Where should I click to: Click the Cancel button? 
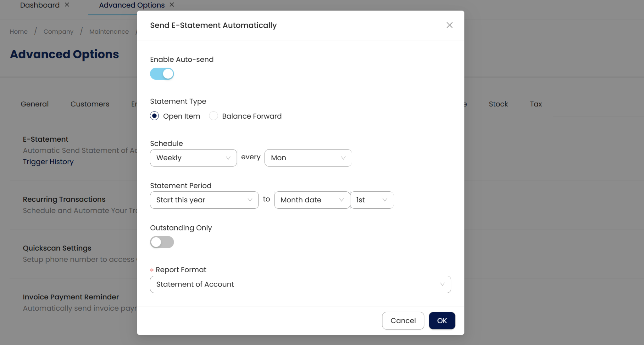(403, 320)
